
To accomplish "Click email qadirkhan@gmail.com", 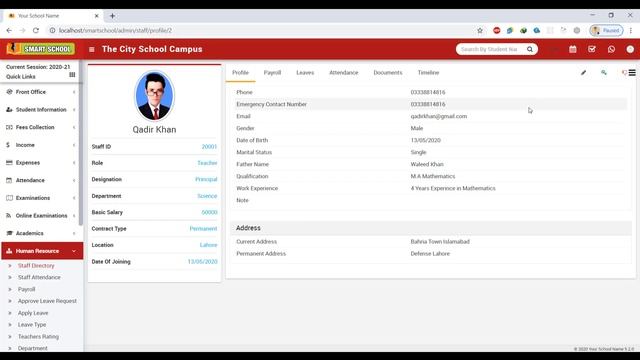I will (439, 116).
